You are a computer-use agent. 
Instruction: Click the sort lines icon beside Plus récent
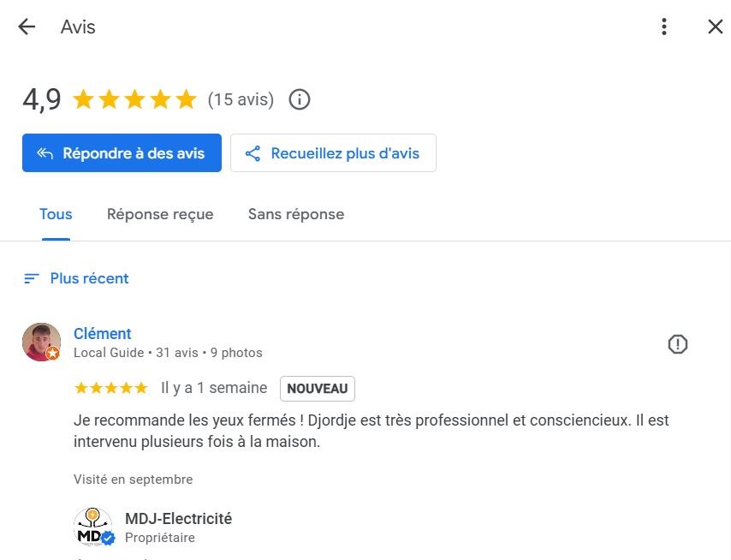32,278
